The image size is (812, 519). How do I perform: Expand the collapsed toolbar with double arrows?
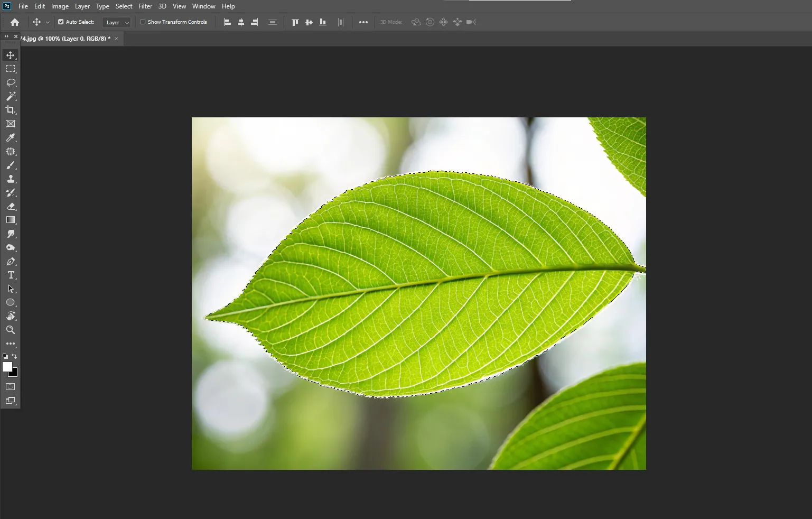pyautogui.click(x=6, y=36)
